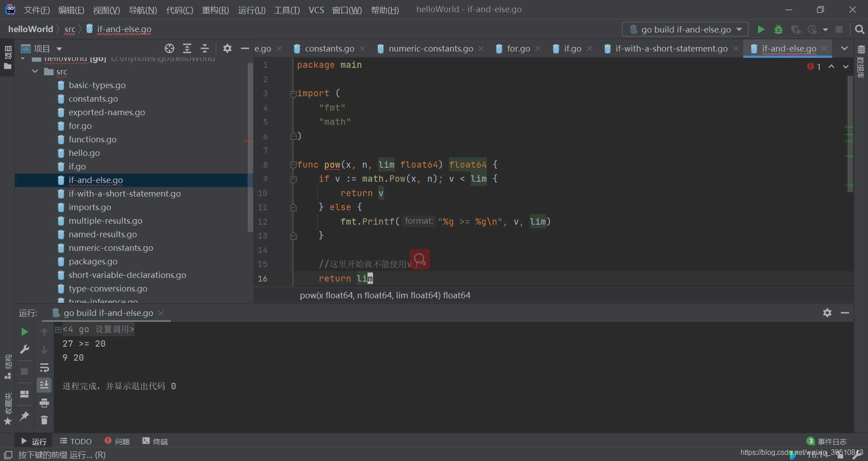Open run configuration wrench icon
The height and width of the screenshot is (461, 868).
[x=24, y=349]
